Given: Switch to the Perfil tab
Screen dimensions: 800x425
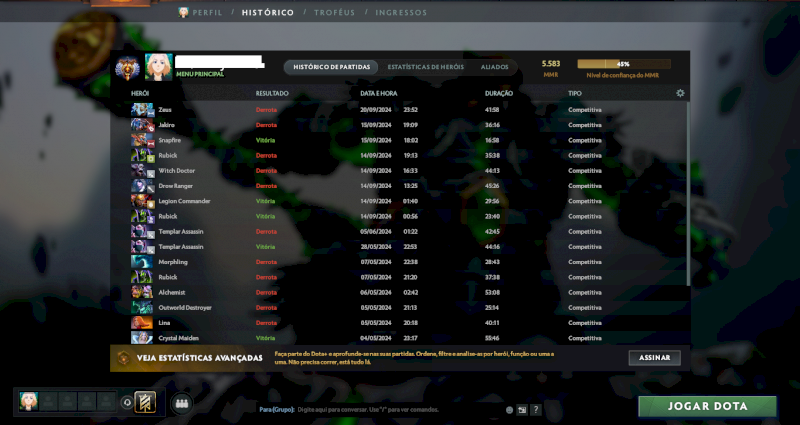Looking at the screenshot, I should 207,13.
